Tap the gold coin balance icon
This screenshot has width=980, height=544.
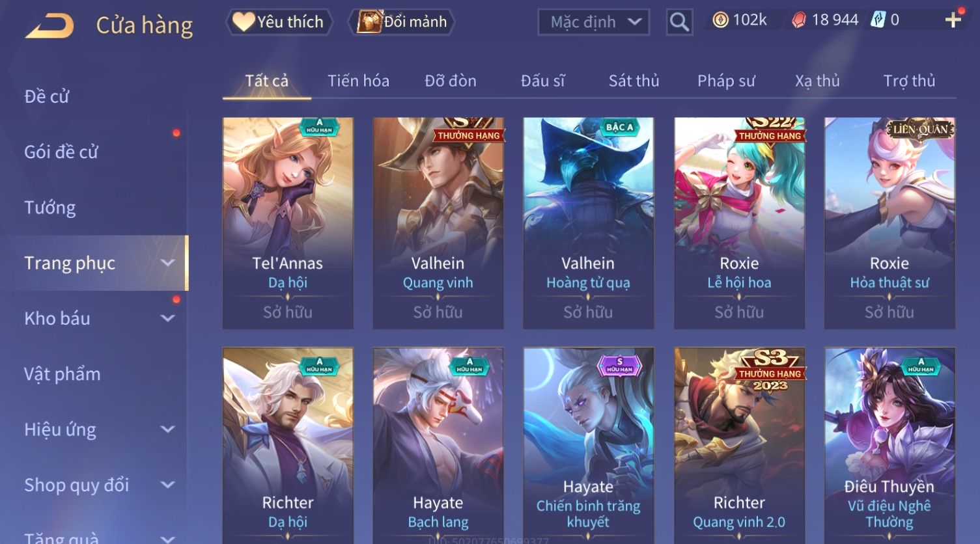tap(720, 21)
